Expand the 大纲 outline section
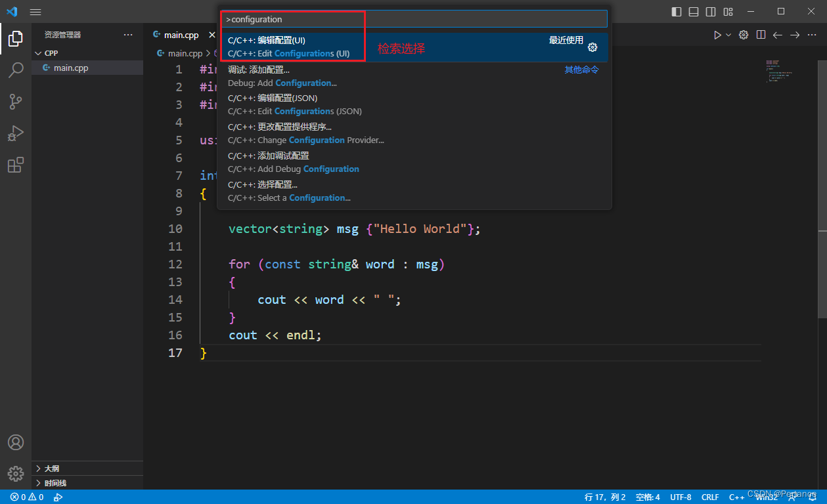 click(x=87, y=469)
